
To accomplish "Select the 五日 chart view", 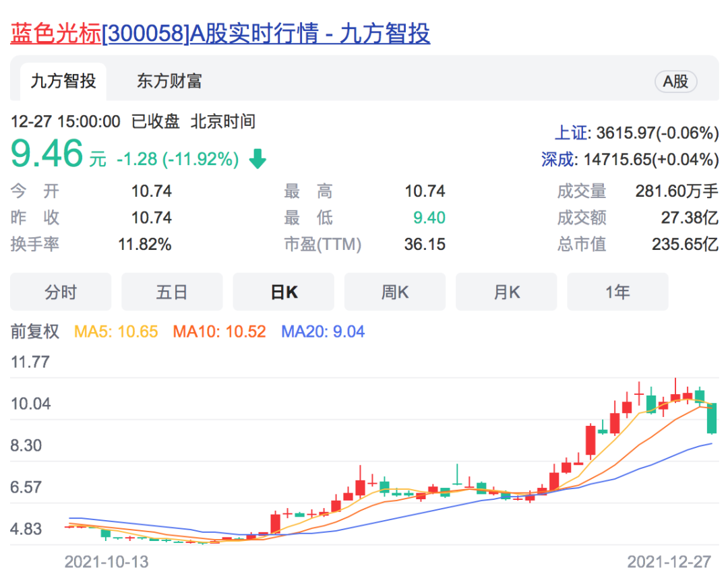I will click(172, 292).
